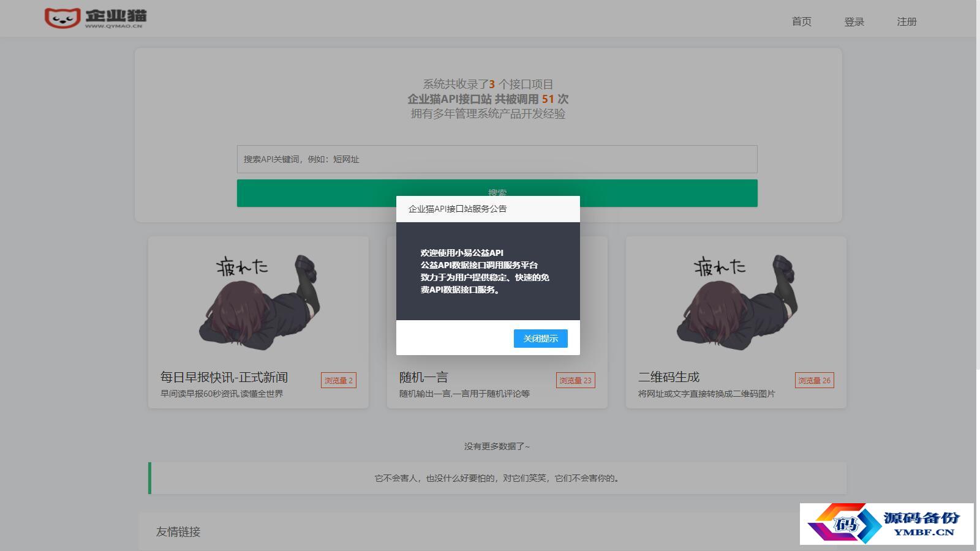Open the 登录 login page
This screenshot has width=980, height=551.
point(854,21)
